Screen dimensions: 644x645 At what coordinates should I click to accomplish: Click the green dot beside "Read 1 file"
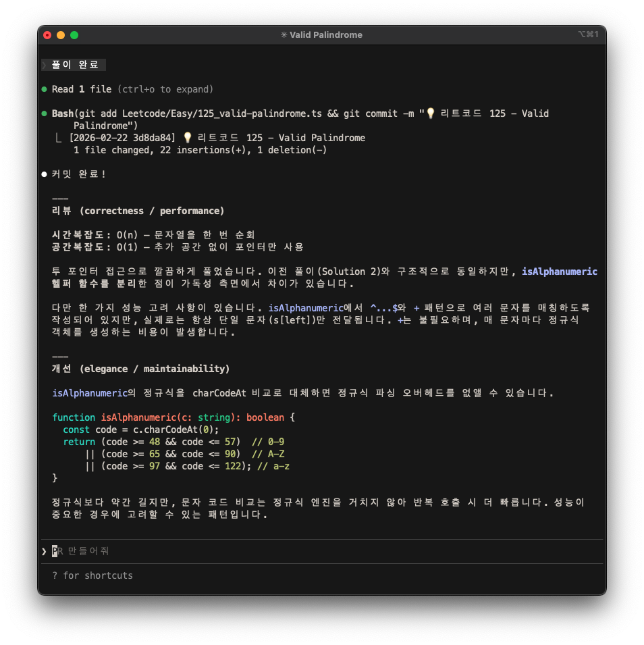(x=45, y=89)
